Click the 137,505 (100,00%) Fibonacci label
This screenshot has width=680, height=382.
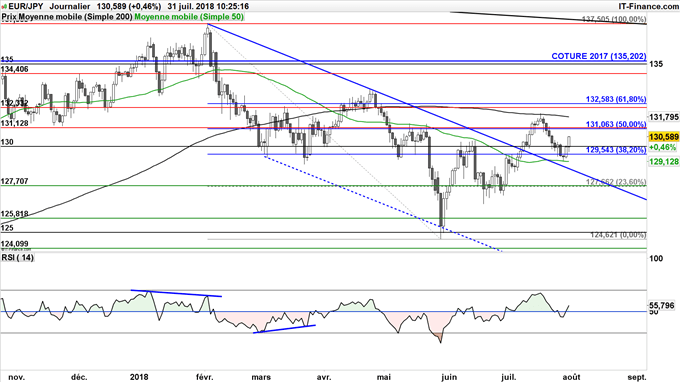pyautogui.click(x=614, y=19)
